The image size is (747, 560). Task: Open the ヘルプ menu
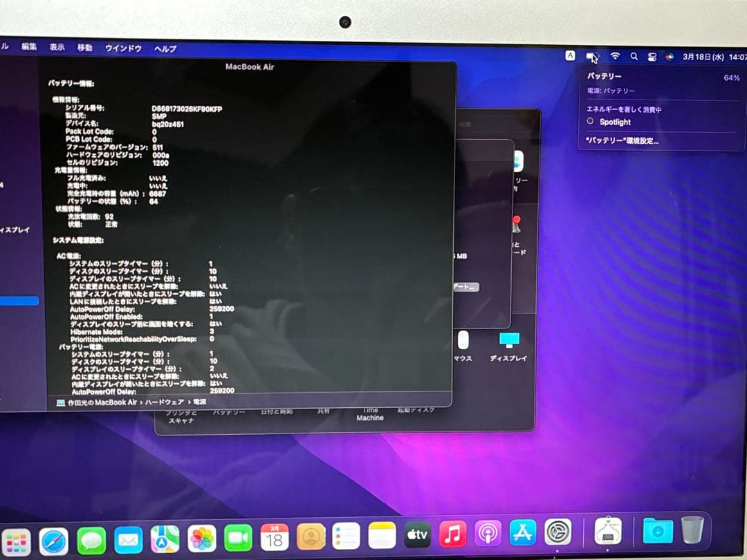click(x=165, y=48)
